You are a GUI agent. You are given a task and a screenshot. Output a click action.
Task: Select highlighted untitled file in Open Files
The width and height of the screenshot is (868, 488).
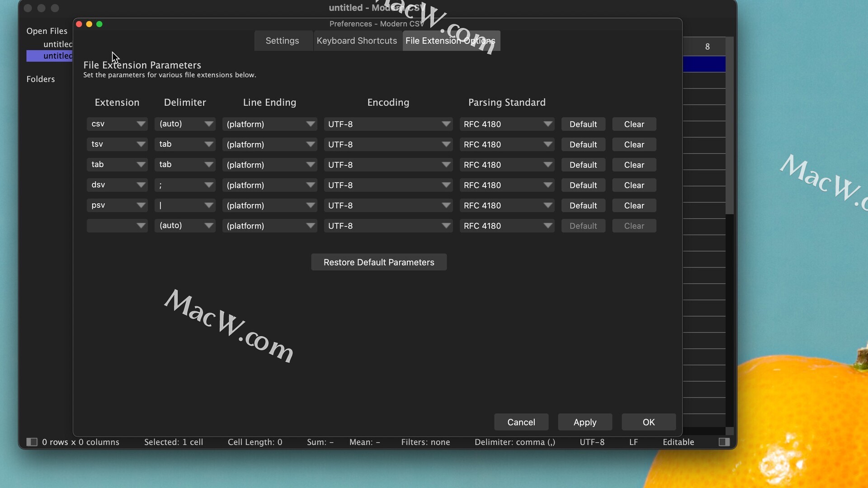[x=50, y=56]
